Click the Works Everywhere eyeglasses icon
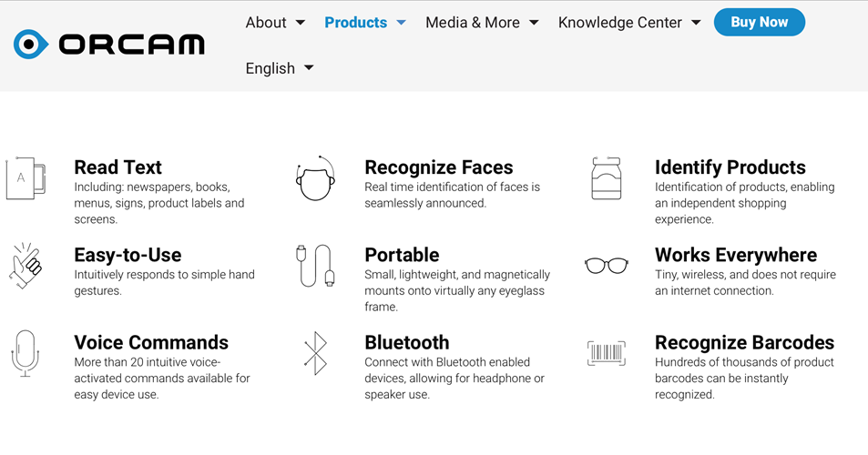The height and width of the screenshot is (455, 868). [x=607, y=266]
